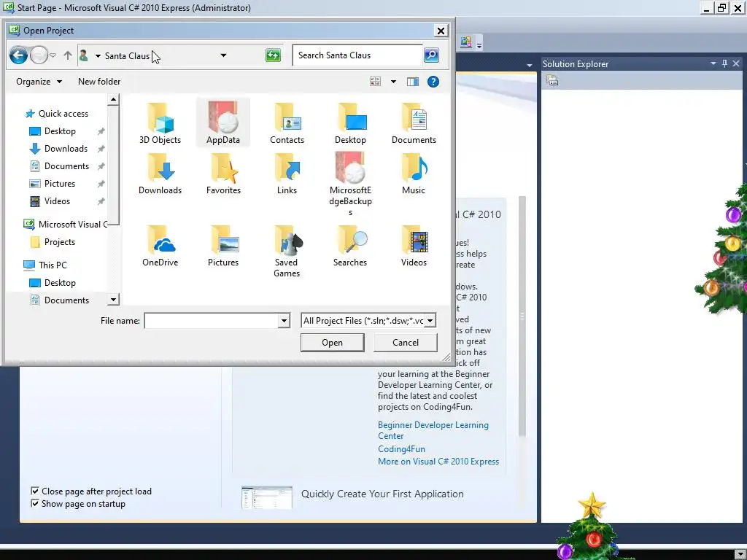
Task: Click the Quickly Create Your First Application thumbnail
Action: (267, 497)
